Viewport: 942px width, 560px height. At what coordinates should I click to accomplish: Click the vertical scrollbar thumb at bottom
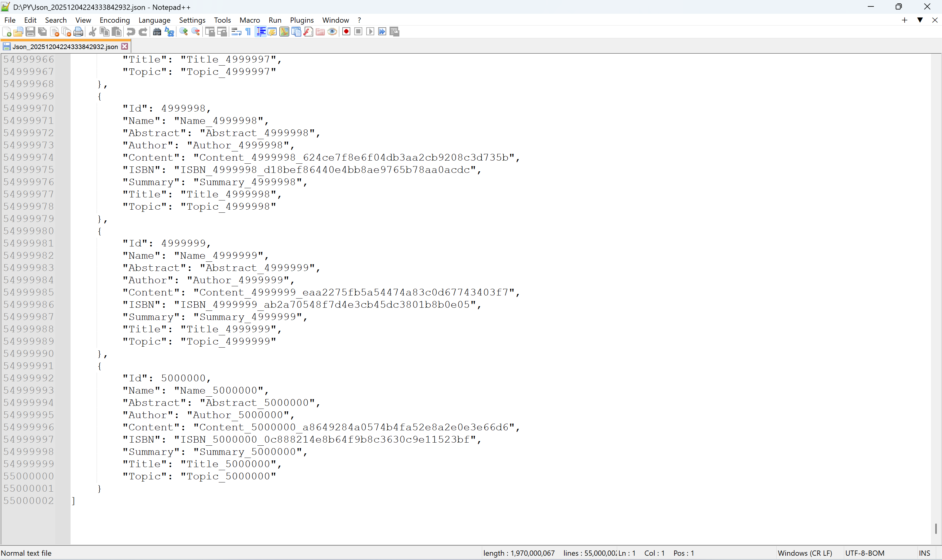pyautogui.click(x=936, y=528)
